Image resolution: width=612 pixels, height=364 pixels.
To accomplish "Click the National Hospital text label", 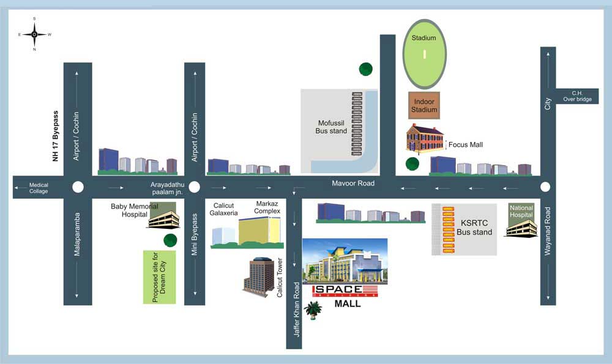I will pyautogui.click(x=521, y=212).
